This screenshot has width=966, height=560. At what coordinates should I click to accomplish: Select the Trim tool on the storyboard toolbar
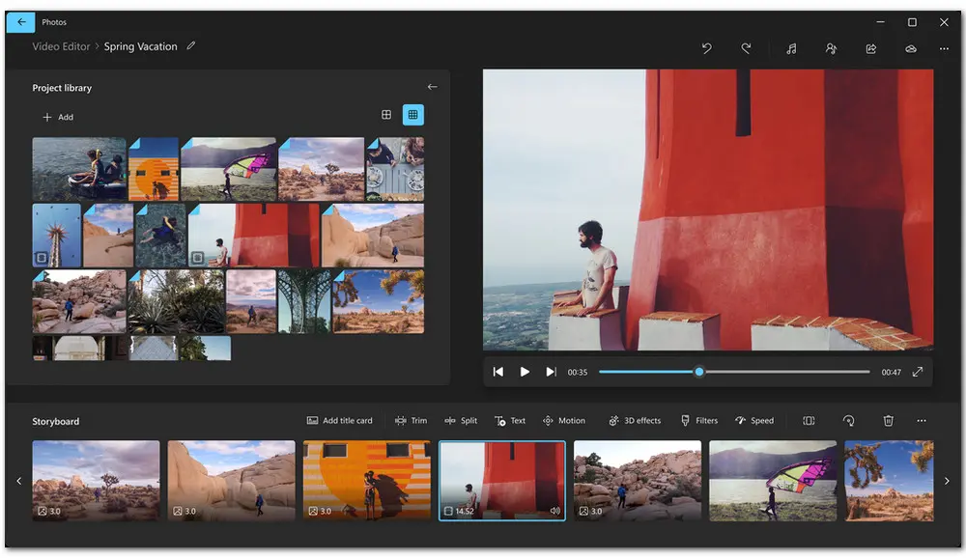(x=411, y=420)
